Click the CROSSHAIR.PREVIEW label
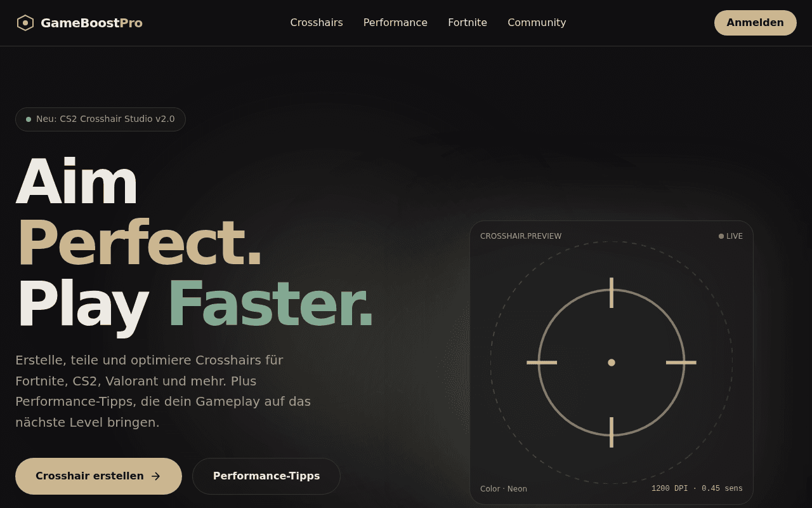This screenshot has height=508, width=812. click(x=521, y=236)
